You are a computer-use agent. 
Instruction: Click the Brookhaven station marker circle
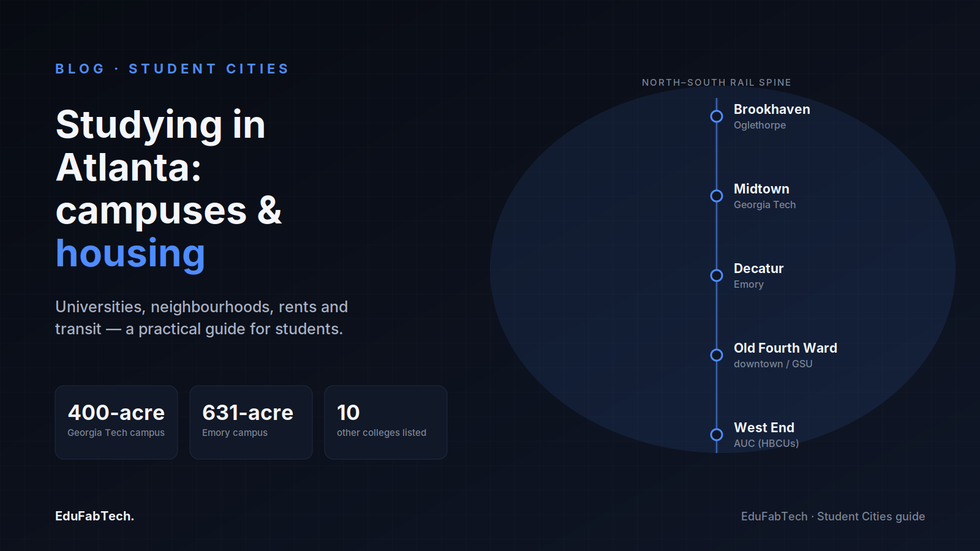coord(717,116)
